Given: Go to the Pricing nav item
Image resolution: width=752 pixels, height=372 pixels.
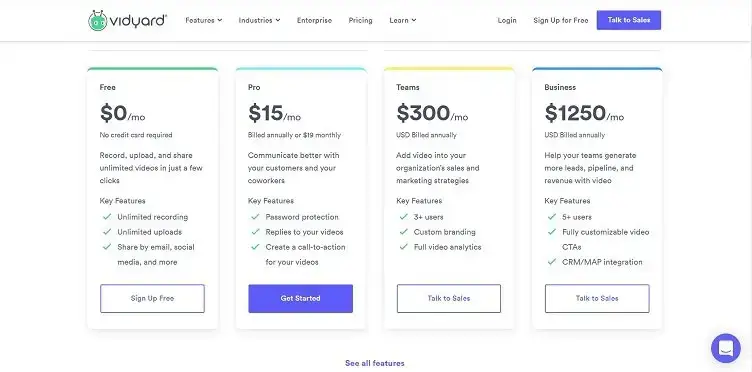Looking at the screenshot, I should pyautogui.click(x=360, y=20).
